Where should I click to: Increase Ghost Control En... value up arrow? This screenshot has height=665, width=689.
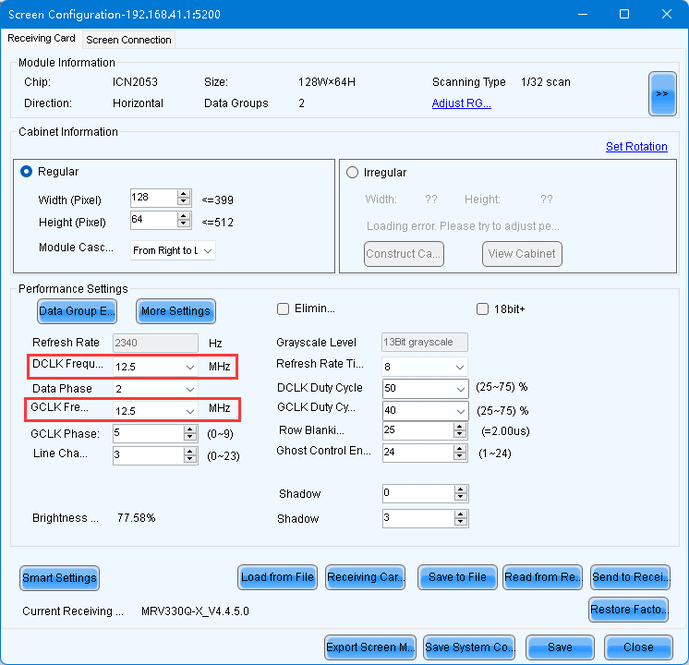pos(460,448)
